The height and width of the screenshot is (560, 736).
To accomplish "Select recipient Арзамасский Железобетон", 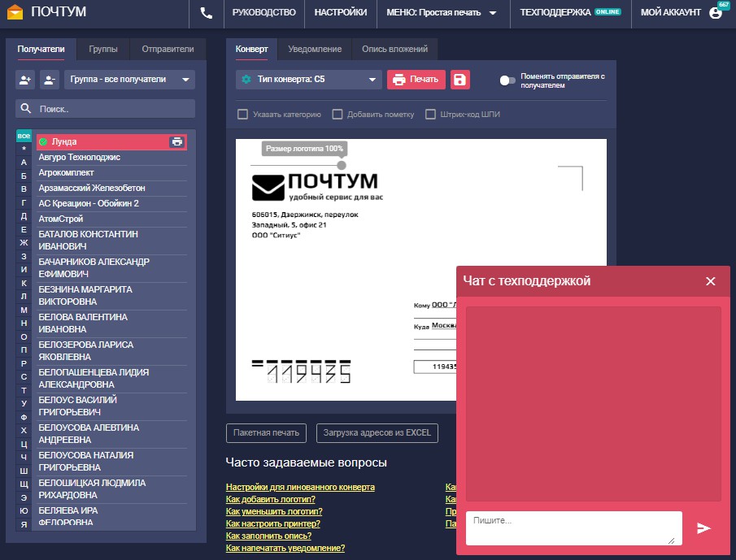I will coord(111,189).
